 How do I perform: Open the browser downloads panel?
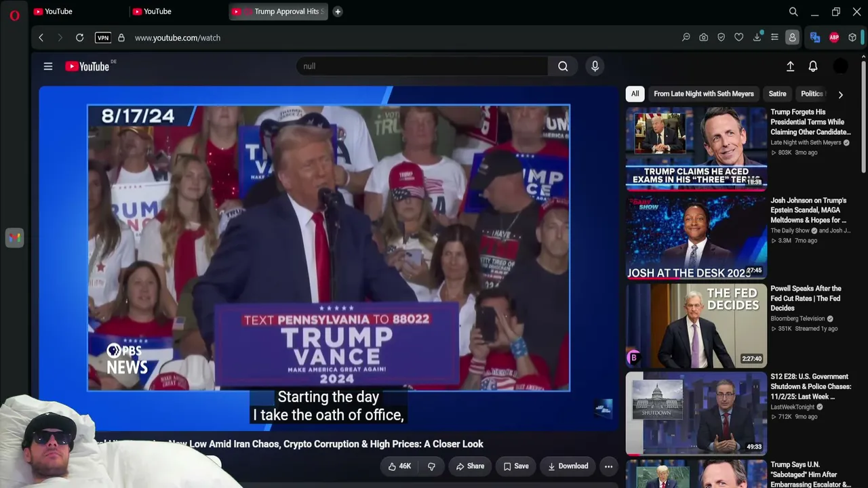757,38
